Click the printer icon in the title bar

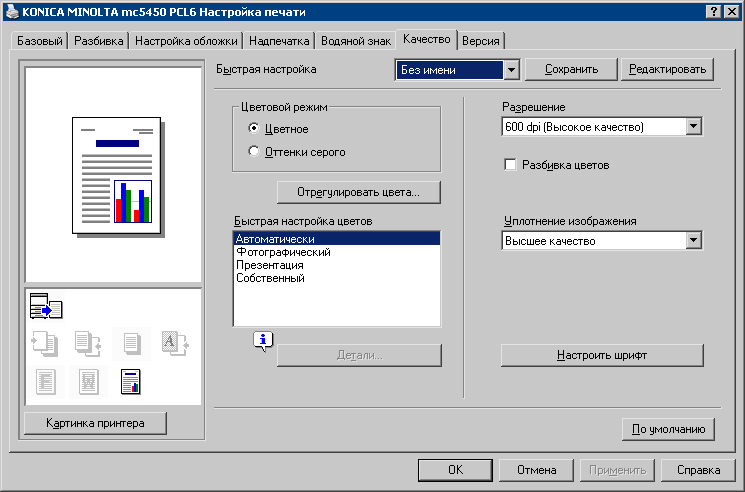[x=12, y=11]
